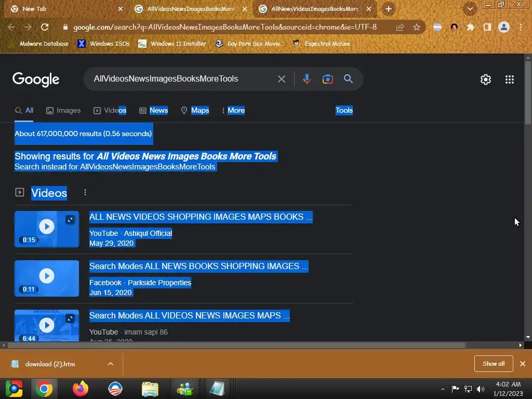
Task: Open search Tools options
Action: click(344, 110)
